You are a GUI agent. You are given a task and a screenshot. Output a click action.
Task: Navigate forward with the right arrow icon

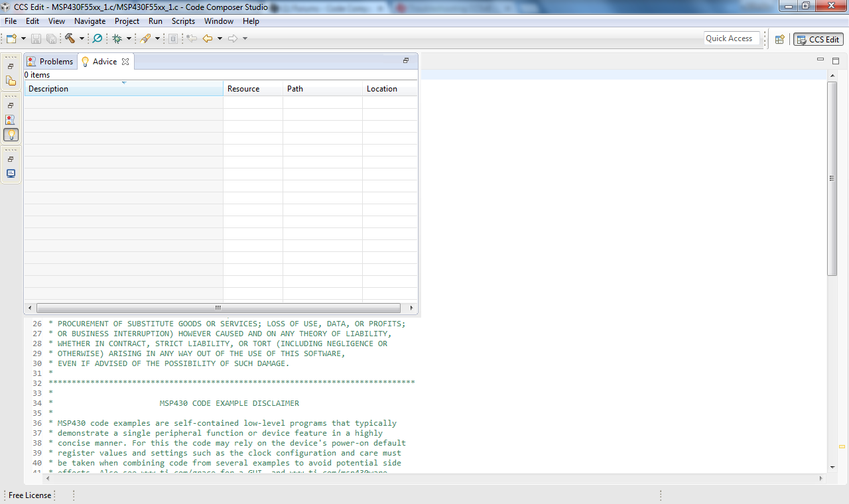[x=233, y=38]
